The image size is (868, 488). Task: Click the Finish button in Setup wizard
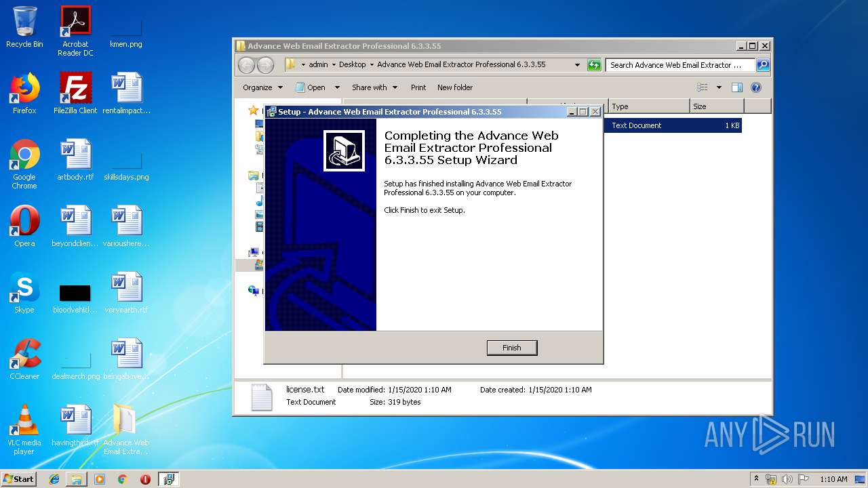pyautogui.click(x=512, y=348)
